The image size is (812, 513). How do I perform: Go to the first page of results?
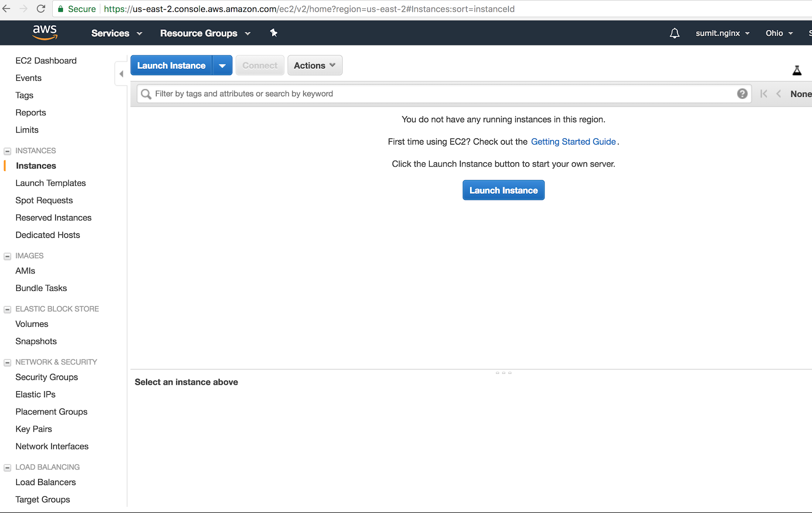pos(763,93)
